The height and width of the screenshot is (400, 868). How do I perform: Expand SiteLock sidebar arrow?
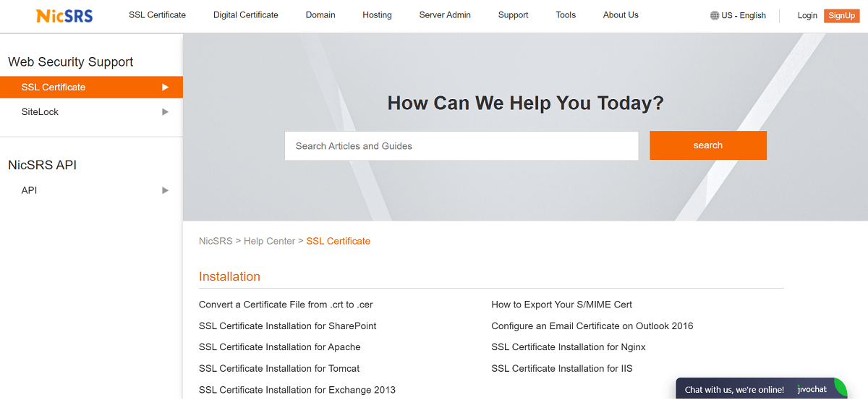click(x=166, y=112)
